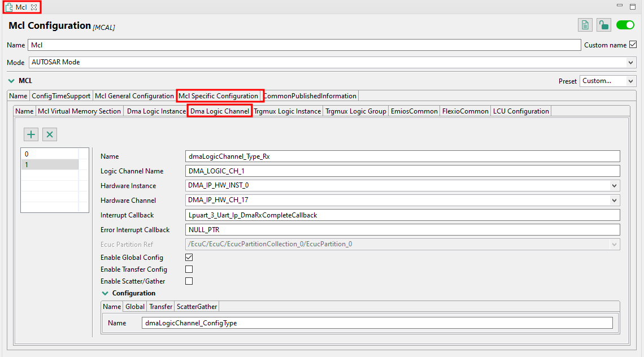644x357 pixels.
Task: Click the X icon to delete channel
Action: pos(49,134)
